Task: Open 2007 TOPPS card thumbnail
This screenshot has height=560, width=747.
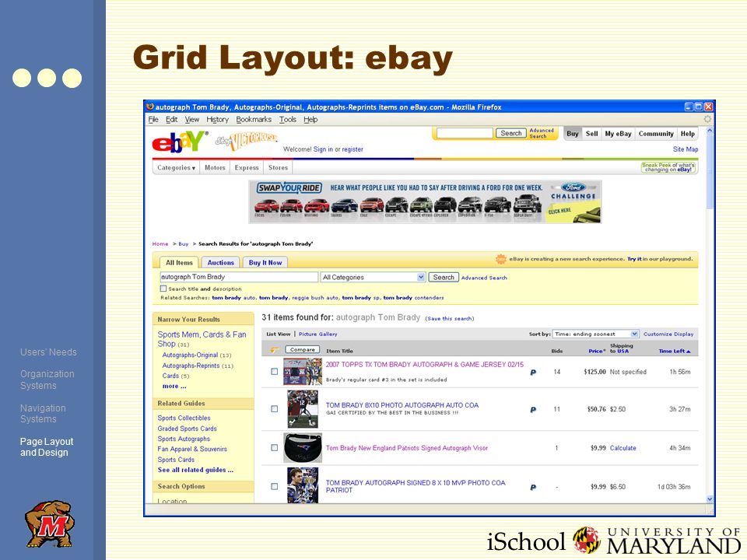Action: pos(303,372)
